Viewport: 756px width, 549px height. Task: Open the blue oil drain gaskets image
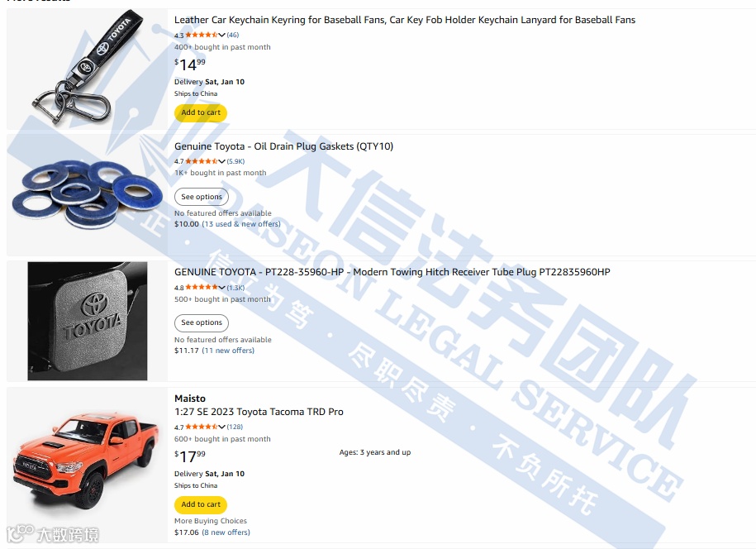coord(88,195)
